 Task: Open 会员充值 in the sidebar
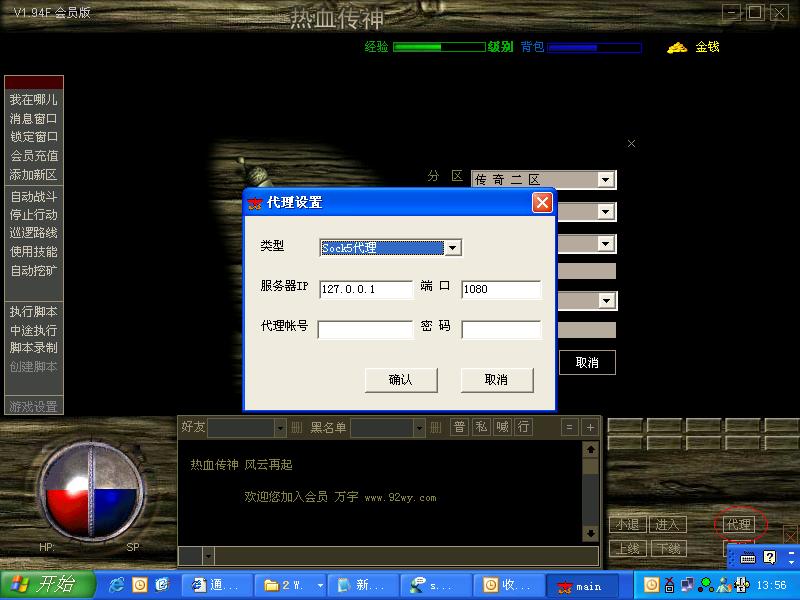[x=34, y=156]
